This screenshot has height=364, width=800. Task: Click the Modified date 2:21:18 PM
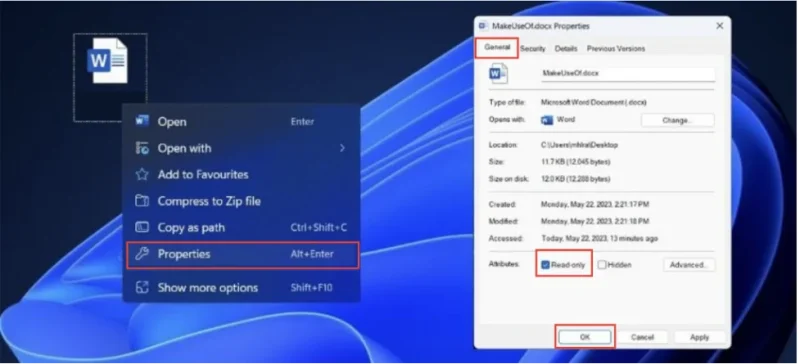point(595,222)
